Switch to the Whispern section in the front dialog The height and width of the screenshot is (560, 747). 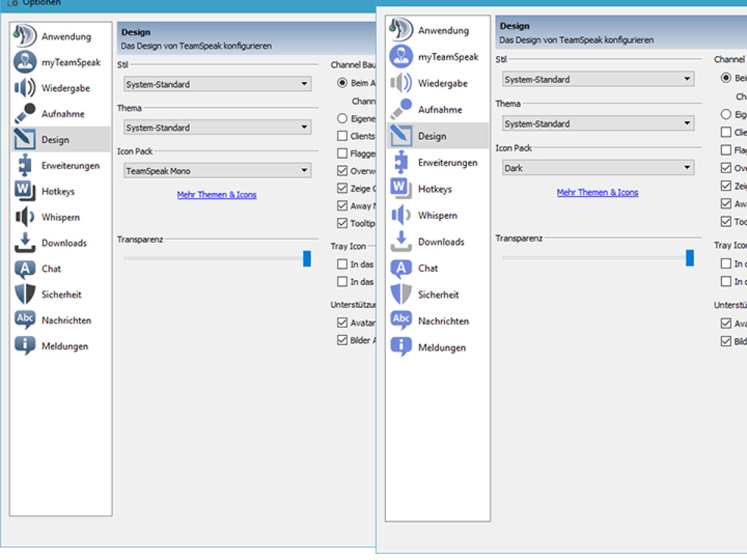(438, 215)
